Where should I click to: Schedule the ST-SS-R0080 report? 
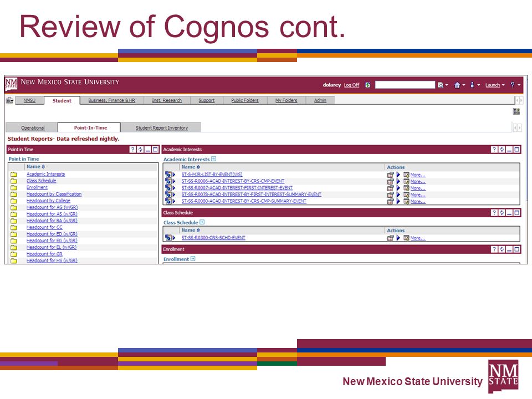coord(406,202)
